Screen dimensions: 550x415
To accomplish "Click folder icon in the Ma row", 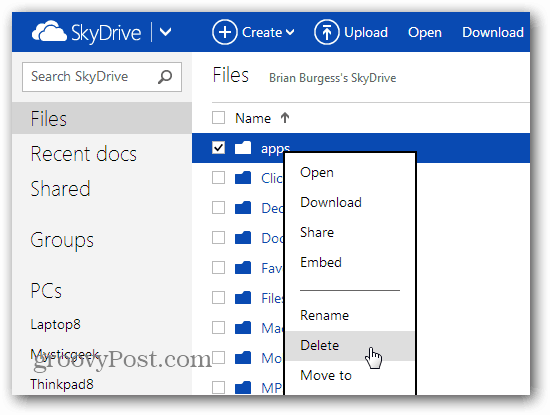I will [x=243, y=328].
